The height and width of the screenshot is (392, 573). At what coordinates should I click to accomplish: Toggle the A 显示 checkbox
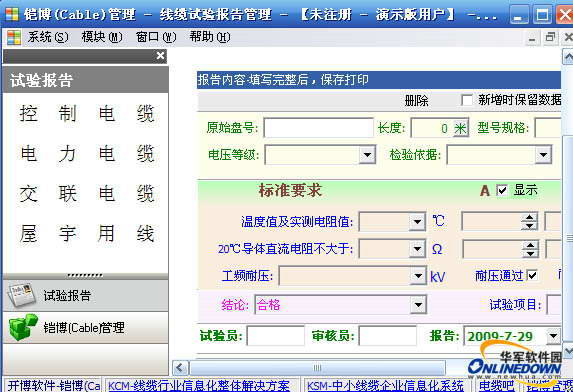(x=502, y=190)
